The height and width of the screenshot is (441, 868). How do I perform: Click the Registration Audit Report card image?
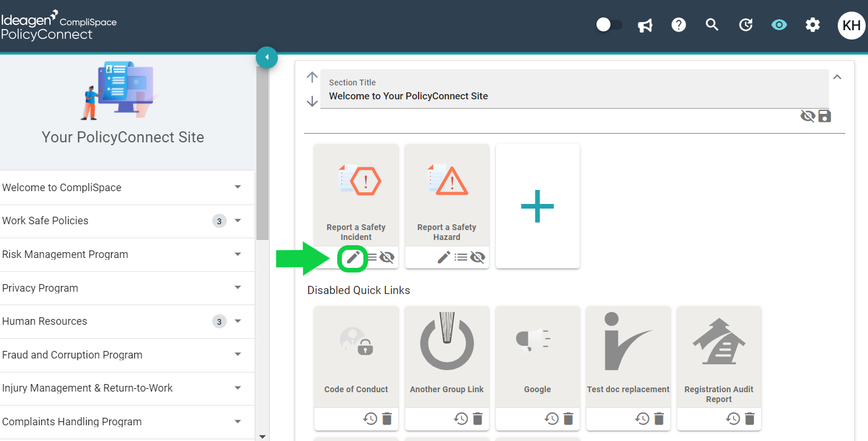pyautogui.click(x=719, y=342)
